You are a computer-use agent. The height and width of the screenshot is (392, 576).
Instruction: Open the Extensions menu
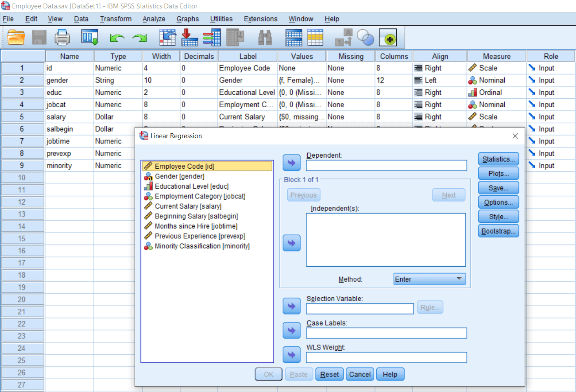coord(261,19)
